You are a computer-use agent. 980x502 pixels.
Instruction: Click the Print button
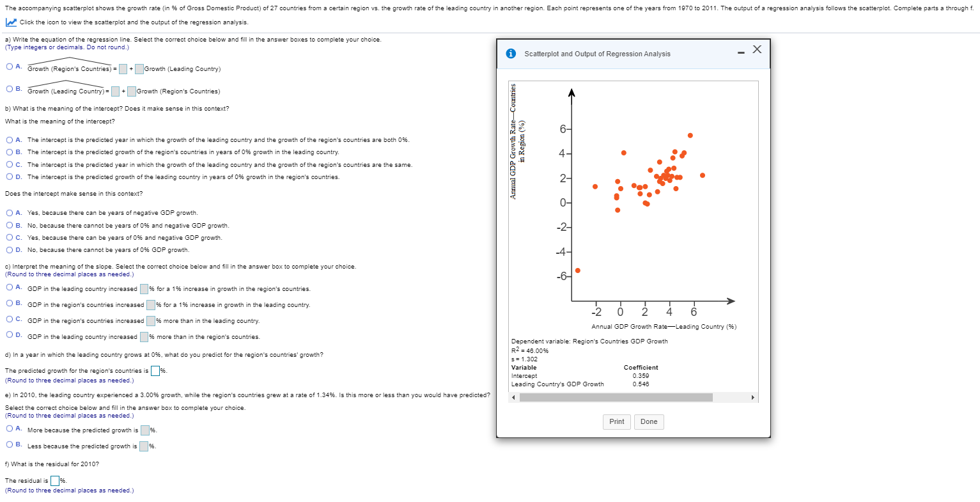tap(616, 421)
